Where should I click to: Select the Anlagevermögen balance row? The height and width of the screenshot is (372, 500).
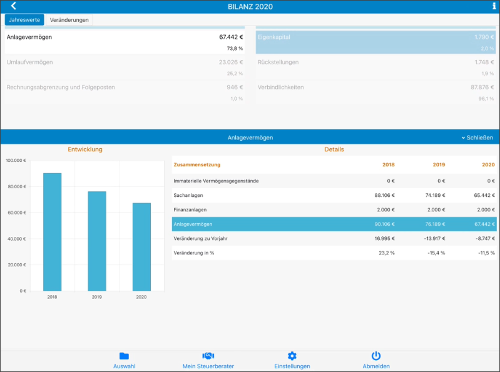(x=125, y=42)
